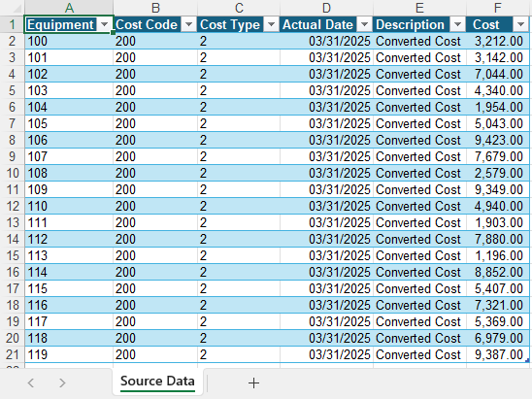
Task: Select the cost cell 6,979.00
Action: [498, 338]
